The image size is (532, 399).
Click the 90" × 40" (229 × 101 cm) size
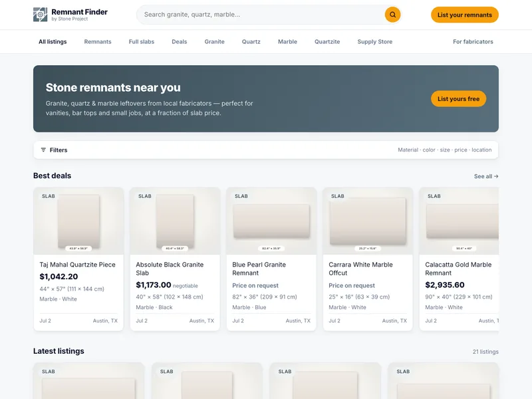[x=458, y=297]
